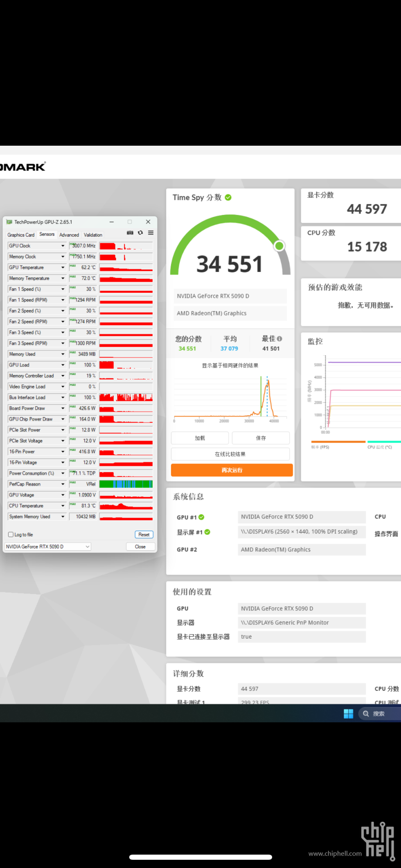The image size is (401, 868).
Task: Click the 显卡已连接至显示器 value true
Action: click(302, 637)
